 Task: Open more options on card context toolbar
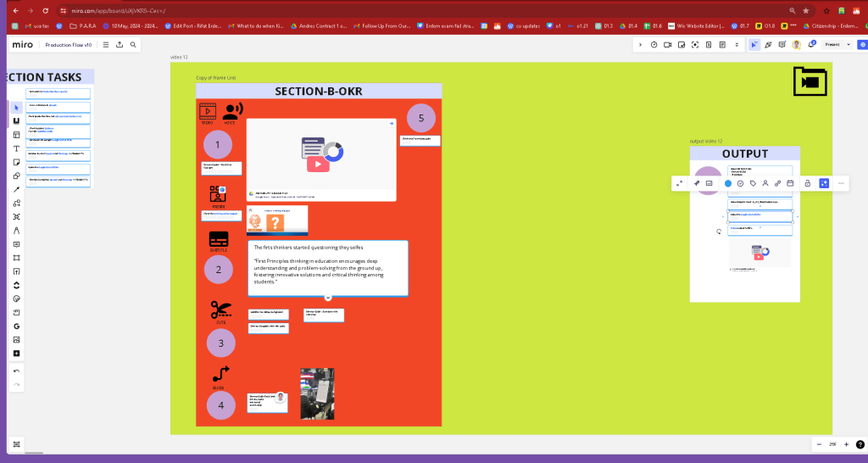coord(841,183)
